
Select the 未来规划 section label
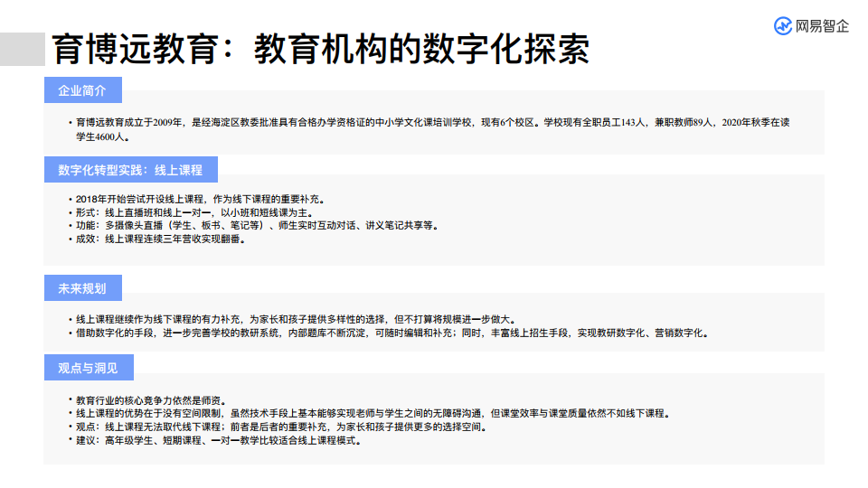pos(82,288)
